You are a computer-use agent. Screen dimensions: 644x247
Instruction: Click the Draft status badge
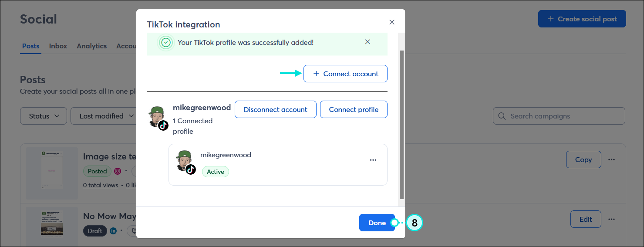click(x=95, y=231)
